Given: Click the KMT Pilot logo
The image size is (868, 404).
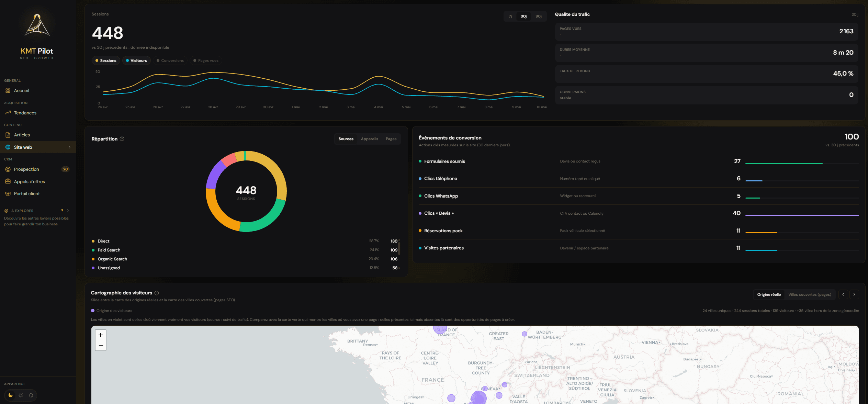Looking at the screenshot, I should pyautogui.click(x=37, y=25).
